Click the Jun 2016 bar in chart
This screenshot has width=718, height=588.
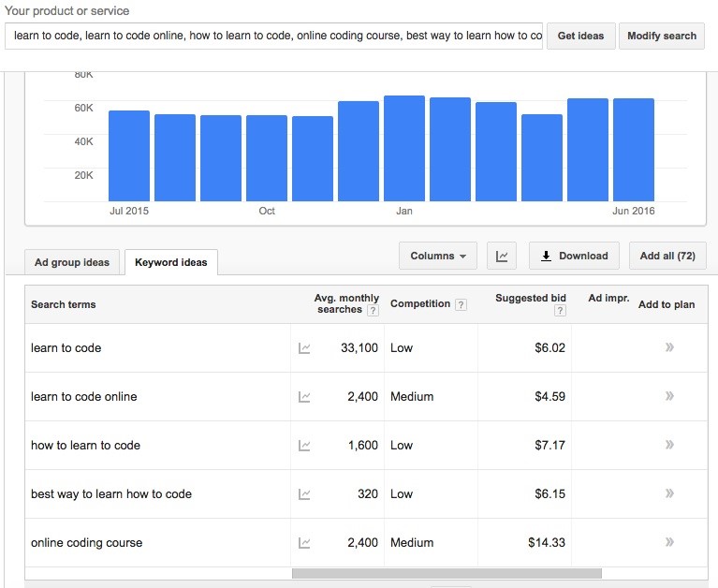tap(634, 150)
